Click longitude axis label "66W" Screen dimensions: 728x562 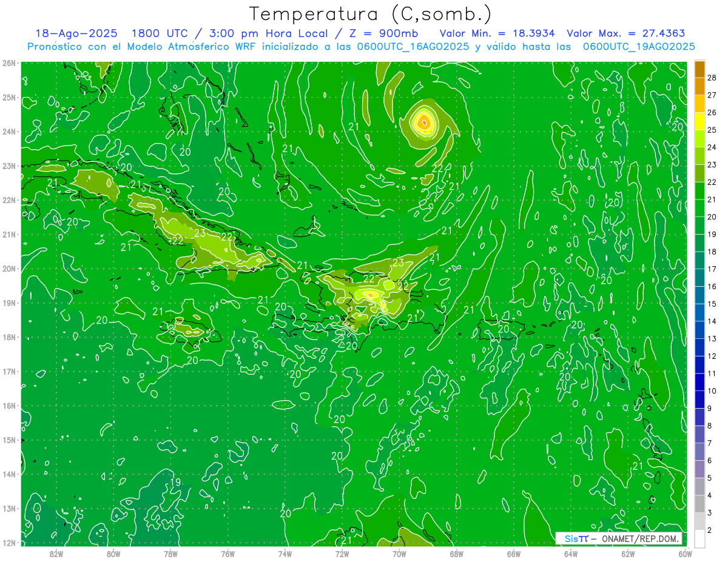click(514, 554)
